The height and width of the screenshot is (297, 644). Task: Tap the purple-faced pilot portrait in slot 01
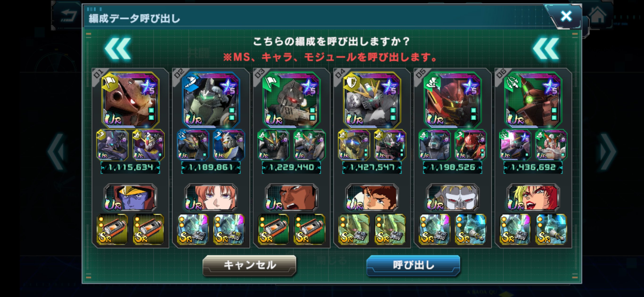tap(130, 198)
